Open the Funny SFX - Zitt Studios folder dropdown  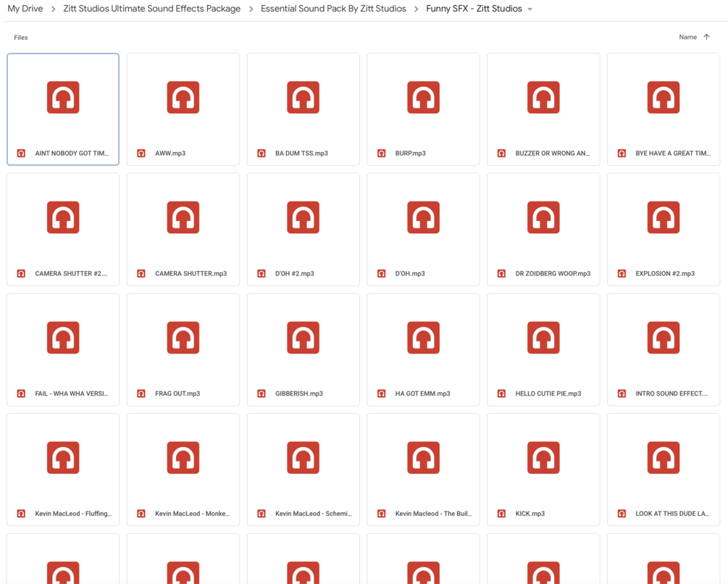coord(530,9)
